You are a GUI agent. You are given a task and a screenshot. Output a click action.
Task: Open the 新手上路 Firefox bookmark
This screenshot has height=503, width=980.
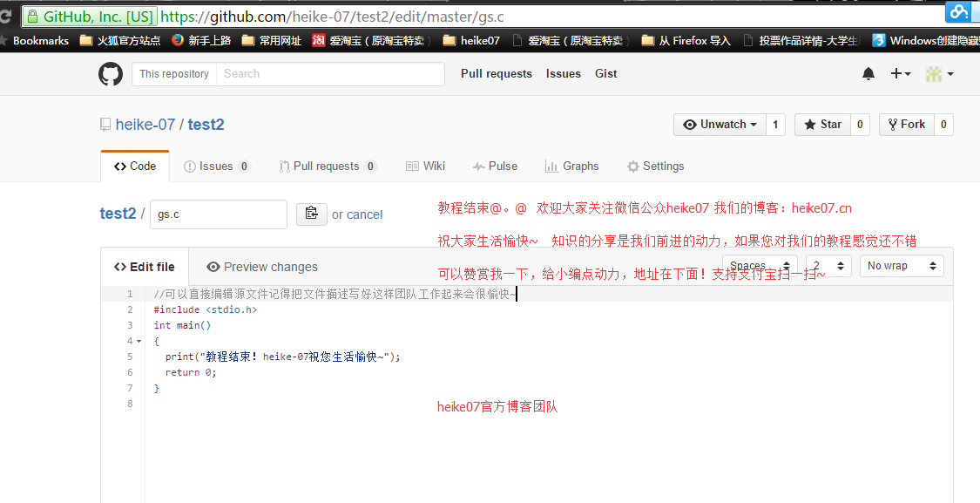[x=201, y=41]
